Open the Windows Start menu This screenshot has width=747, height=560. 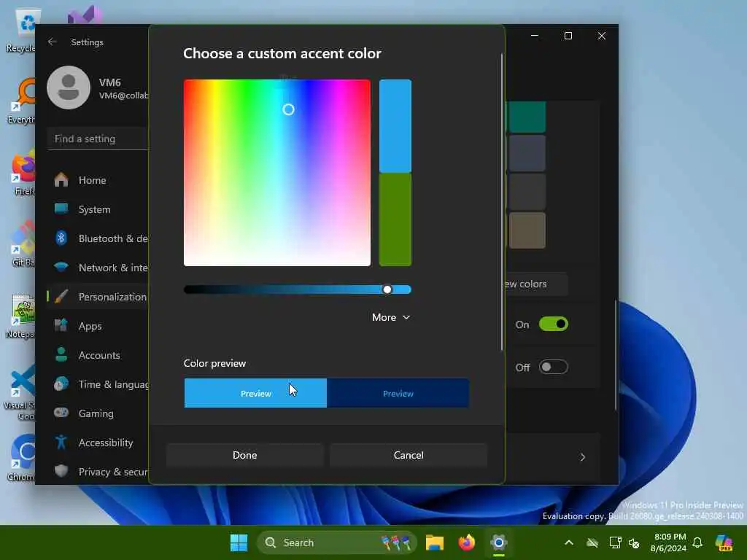tap(239, 542)
